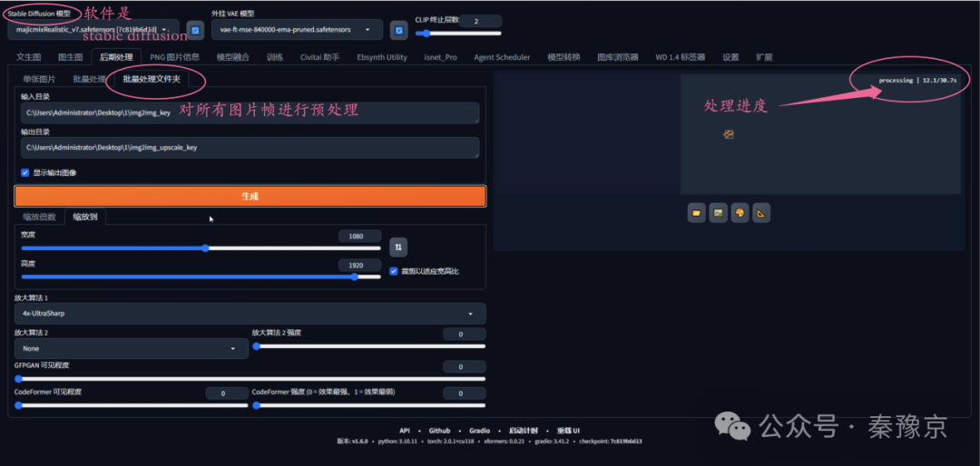
Task: Select the 批量处理文件夹 sub-tab
Action: (152, 80)
